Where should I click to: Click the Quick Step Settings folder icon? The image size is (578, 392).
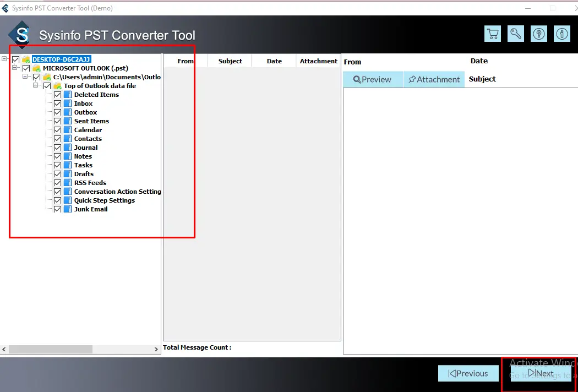point(68,200)
